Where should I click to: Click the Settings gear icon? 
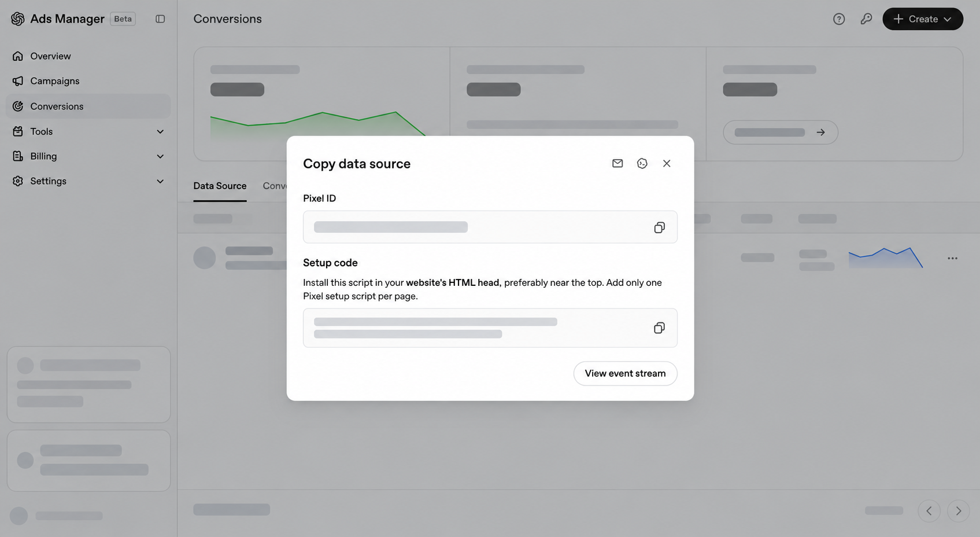pyautogui.click(x=18, y=181)
